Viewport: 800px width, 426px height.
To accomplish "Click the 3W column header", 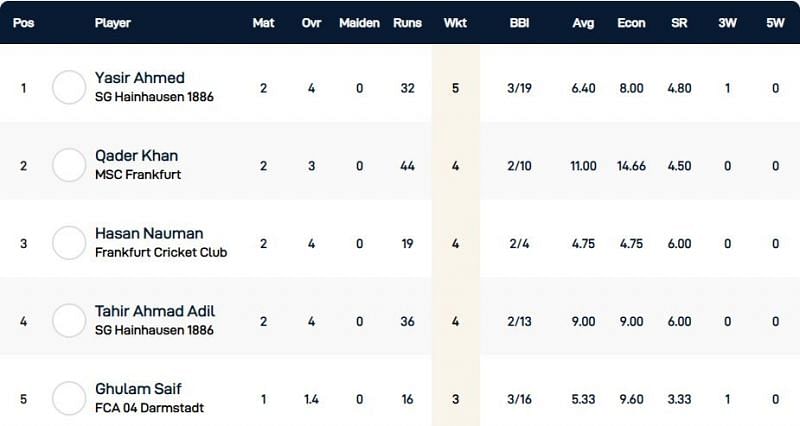I will 727,23.
